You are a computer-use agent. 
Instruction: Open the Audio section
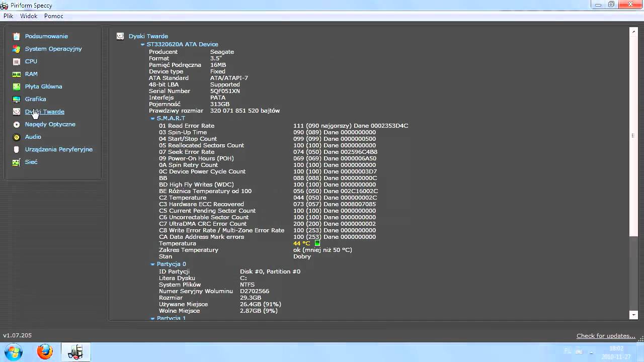pos(33,137)
